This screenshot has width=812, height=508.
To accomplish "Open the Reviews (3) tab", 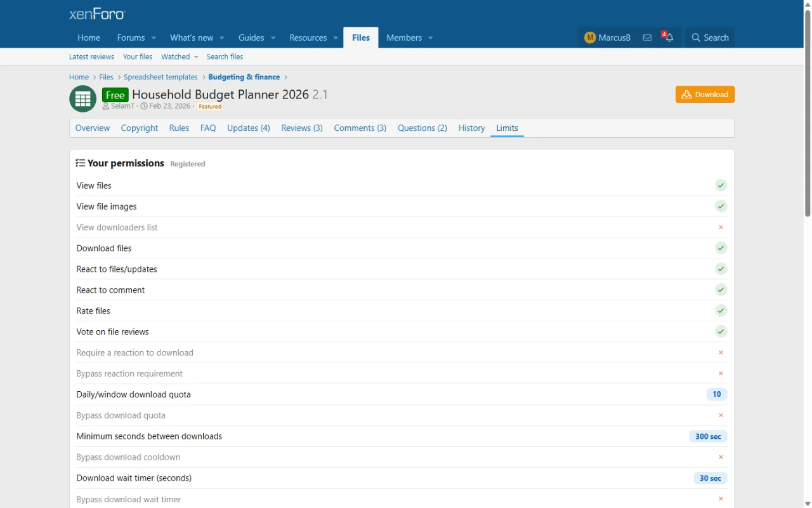I will pyautogui.click(x=302, y=128).
